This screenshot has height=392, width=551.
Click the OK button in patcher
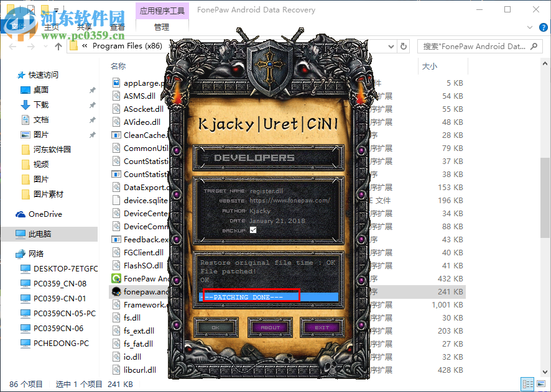[215, 327]
